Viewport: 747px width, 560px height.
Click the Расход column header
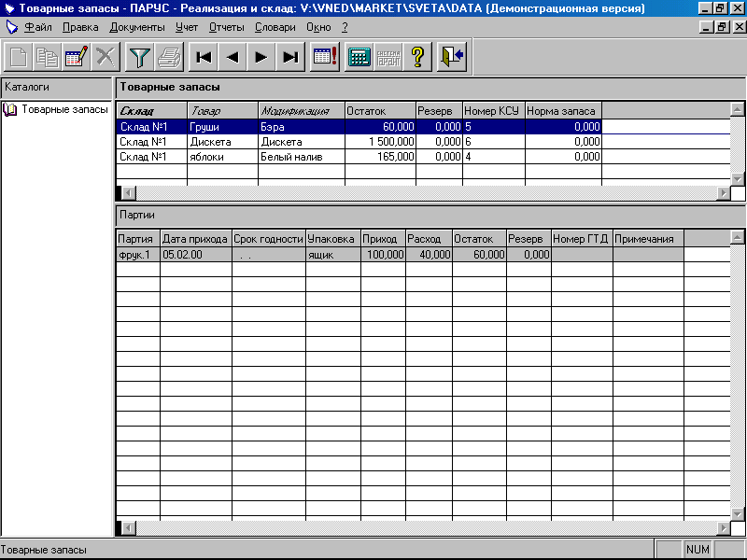429,239
